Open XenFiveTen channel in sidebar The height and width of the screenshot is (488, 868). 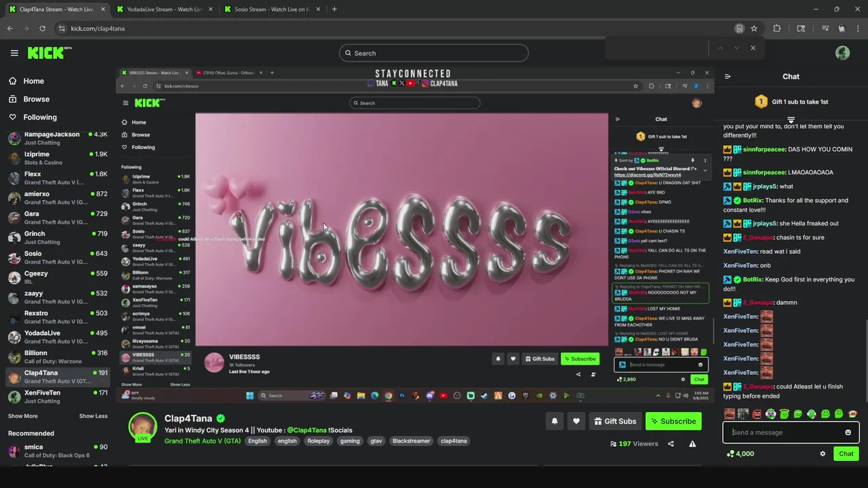click(x=58, y=396)
